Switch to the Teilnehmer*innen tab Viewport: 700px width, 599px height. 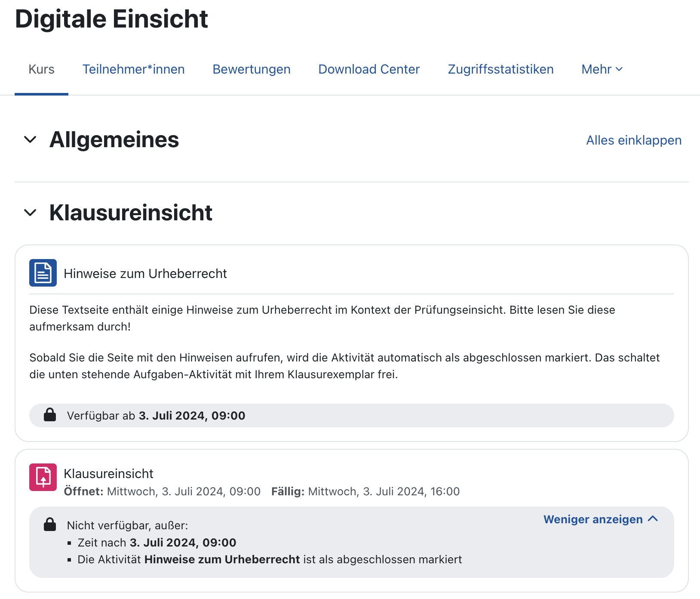(134, 69)
